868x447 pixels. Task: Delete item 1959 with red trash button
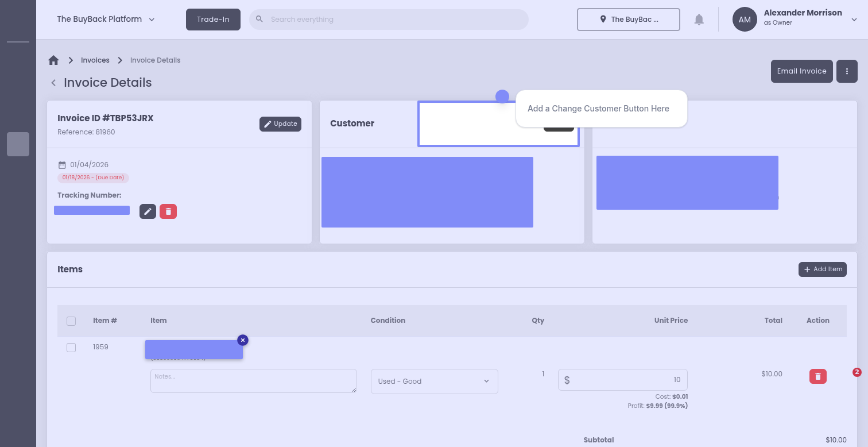(x=818, y=376)
